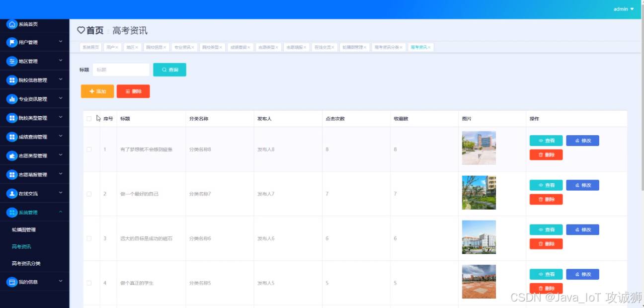
Task: Select the checkbox for row 3
Action: pyautogui.click(x=89, y=238)
